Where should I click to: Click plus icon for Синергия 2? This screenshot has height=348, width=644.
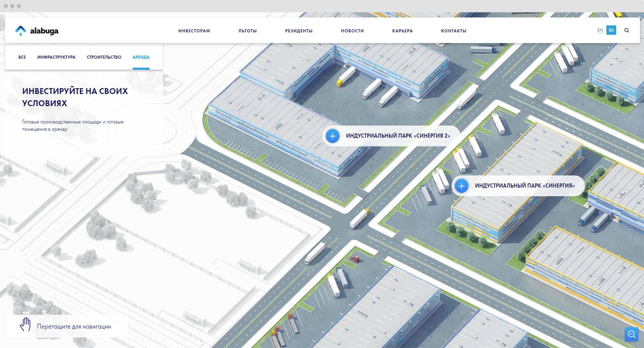[x=332, y=136]
